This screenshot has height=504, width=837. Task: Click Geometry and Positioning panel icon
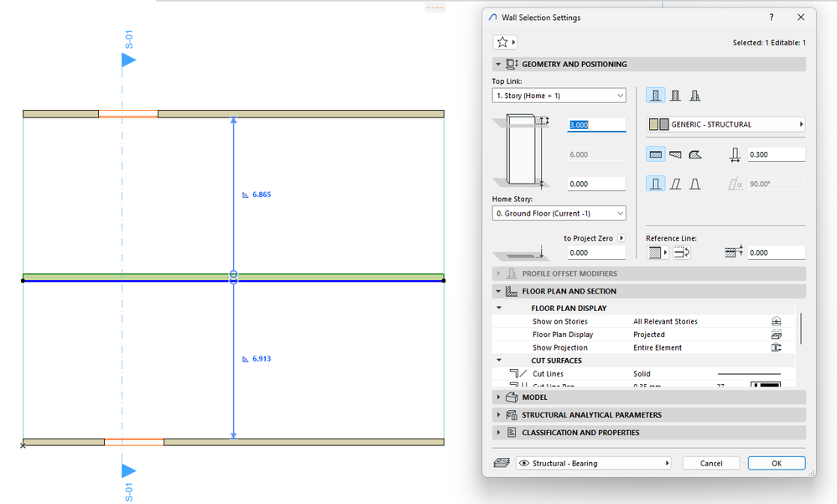pyautogui.click(x=512, y=64)
